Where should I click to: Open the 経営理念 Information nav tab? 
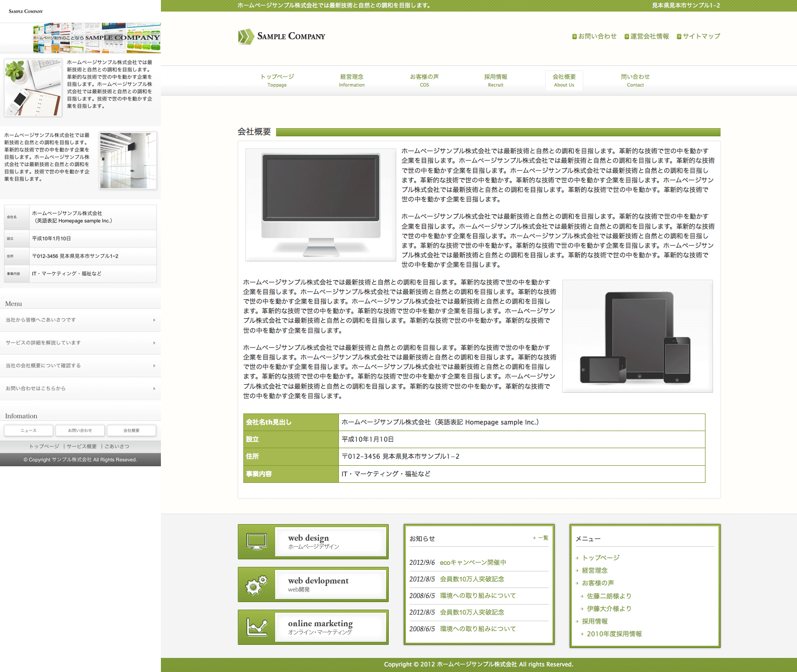(x=351, y=80)
